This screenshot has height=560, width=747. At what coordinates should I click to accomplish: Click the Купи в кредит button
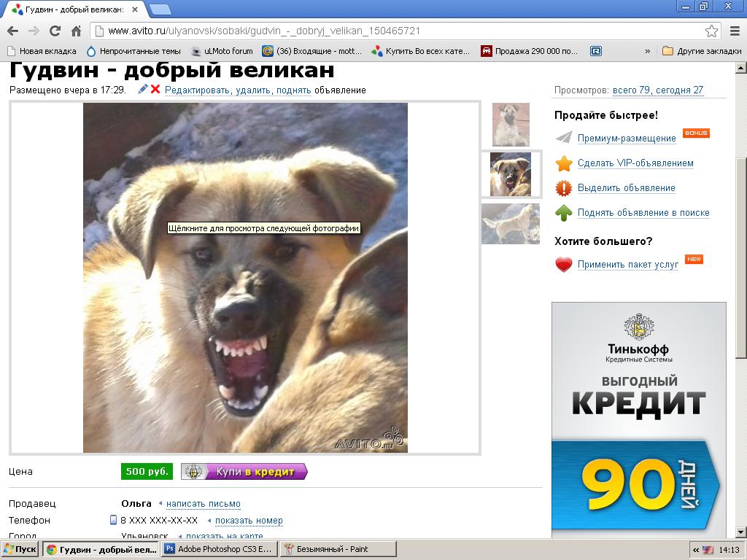click(244, 472)
